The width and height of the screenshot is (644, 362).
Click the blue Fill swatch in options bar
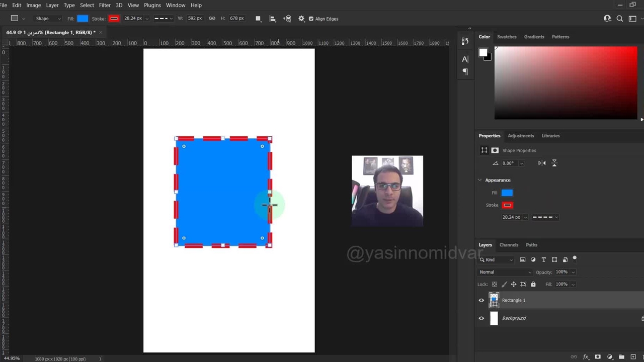point(83,19)
